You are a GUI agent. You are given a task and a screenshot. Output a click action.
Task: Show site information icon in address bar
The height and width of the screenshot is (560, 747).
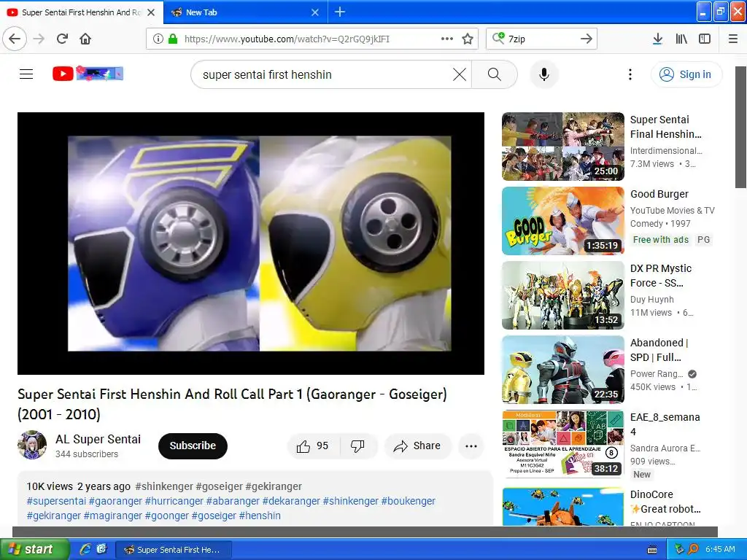(158, 39)
